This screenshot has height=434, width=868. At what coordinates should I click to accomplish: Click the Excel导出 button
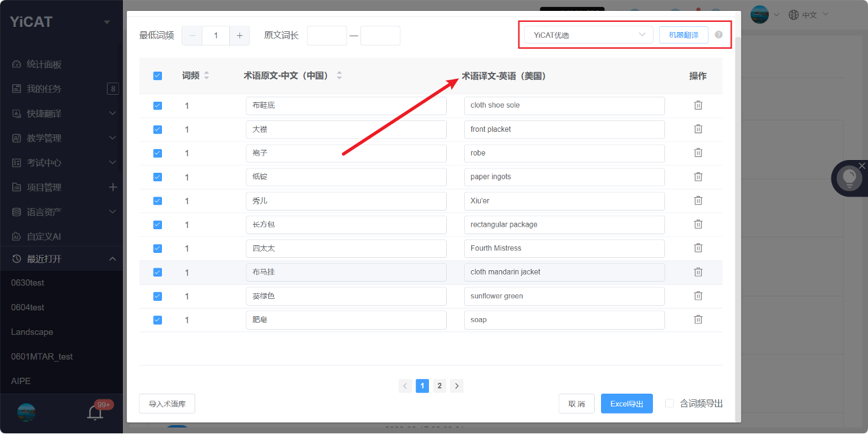627,404
